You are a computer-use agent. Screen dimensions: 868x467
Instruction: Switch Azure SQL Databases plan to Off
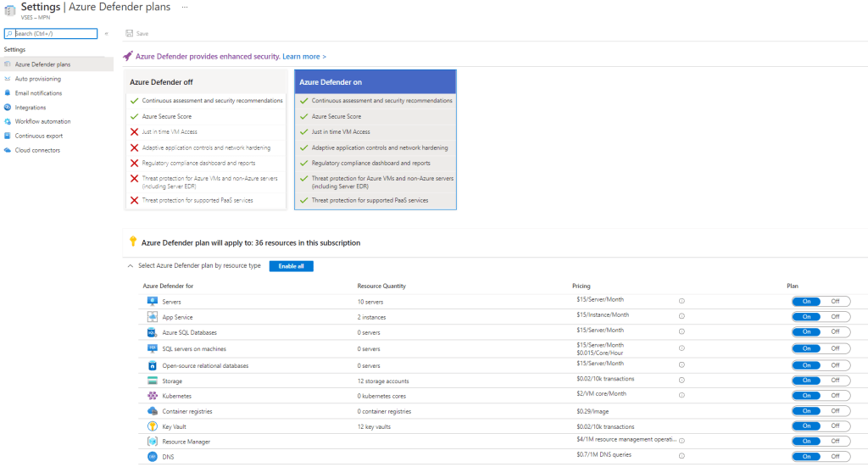tap(835, 331)
